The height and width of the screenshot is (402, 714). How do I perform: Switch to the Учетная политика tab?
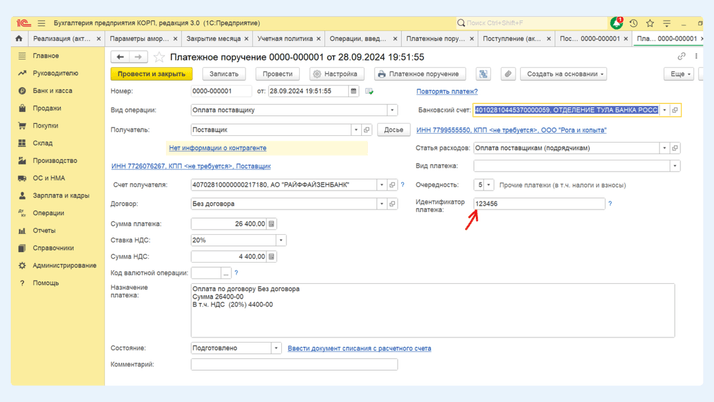[x=284, y=39]
